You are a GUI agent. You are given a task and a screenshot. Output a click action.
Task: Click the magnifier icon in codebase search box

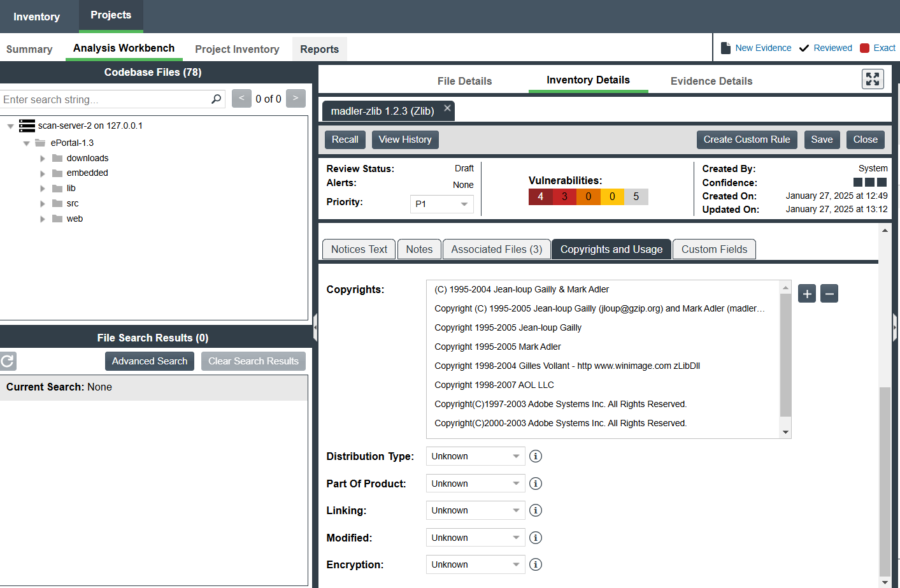pyautogui.click(x=217, y=99)
